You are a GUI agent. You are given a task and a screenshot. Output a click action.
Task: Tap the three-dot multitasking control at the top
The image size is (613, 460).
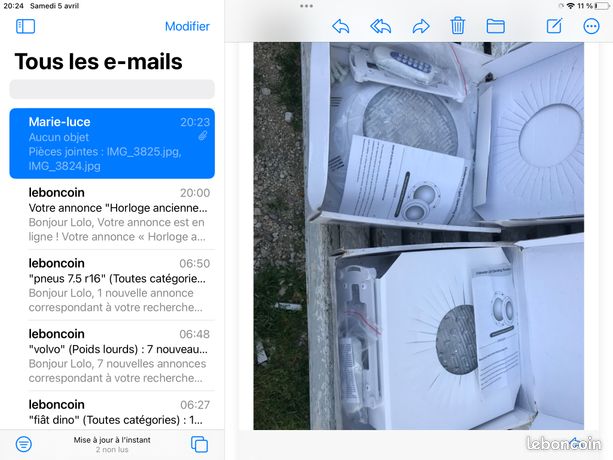306,6
